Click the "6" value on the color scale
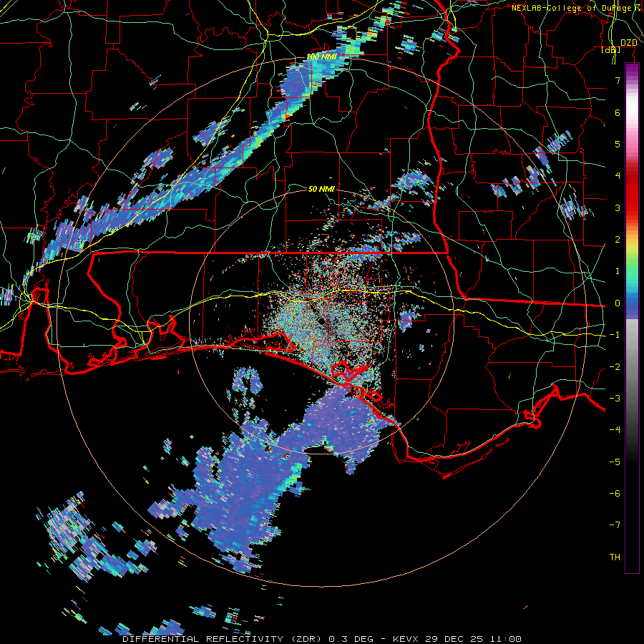644x644 pixels. click(618, 112)
